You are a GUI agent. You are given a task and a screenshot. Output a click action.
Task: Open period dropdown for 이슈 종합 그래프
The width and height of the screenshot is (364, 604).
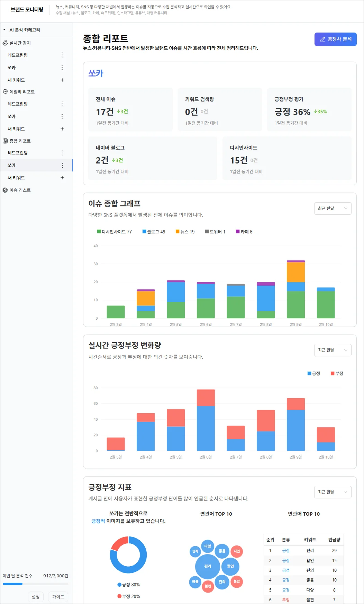click(x=333, y=208)
